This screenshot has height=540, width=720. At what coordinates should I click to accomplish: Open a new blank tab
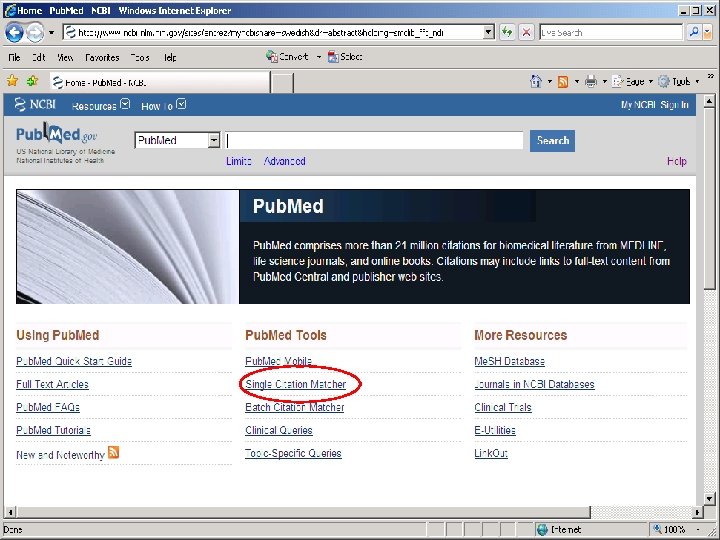282,83
